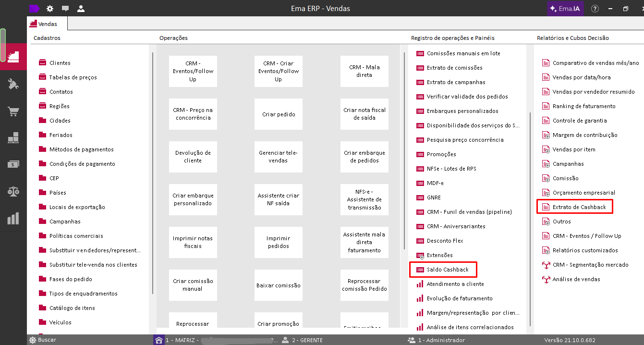Click the Gerenciar tele-vendas tile

point(279,157)
